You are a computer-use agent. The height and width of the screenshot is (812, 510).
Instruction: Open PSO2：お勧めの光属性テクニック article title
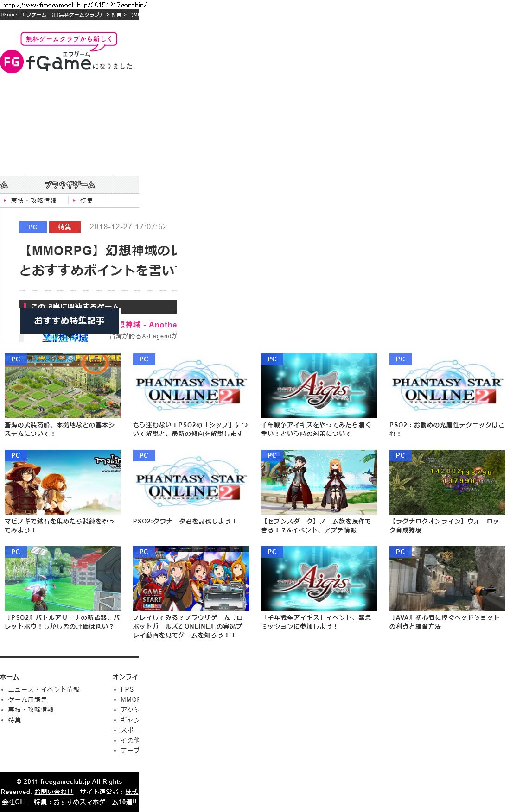[x=446, y=429]
